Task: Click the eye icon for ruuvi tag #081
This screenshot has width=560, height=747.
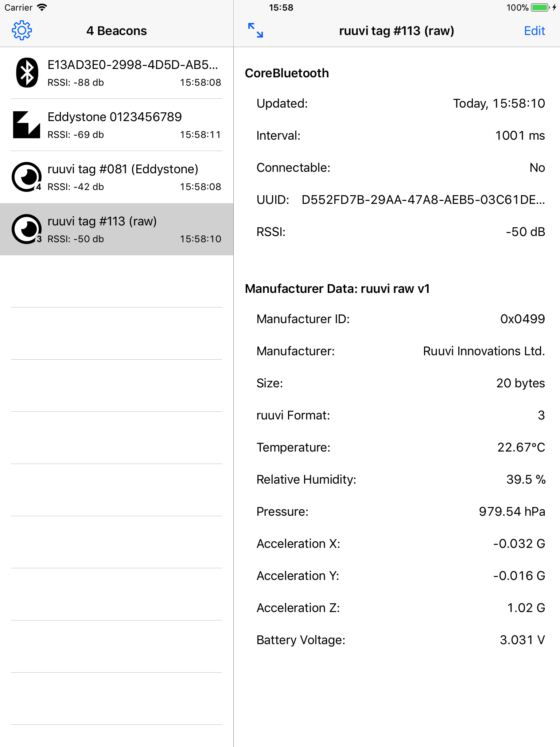Action: 27,177
